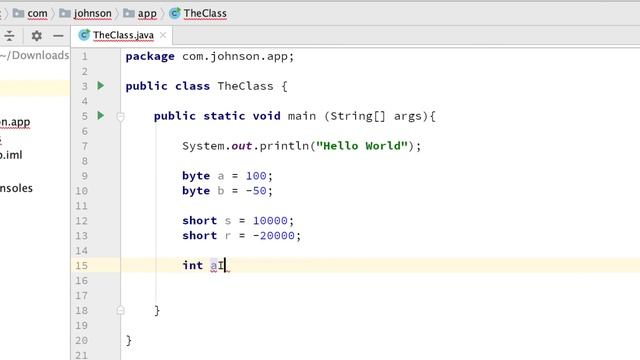Select the '~/Downloads' path in project tree
The height and width of the screenshot is (360, 640).
point(35,55)
